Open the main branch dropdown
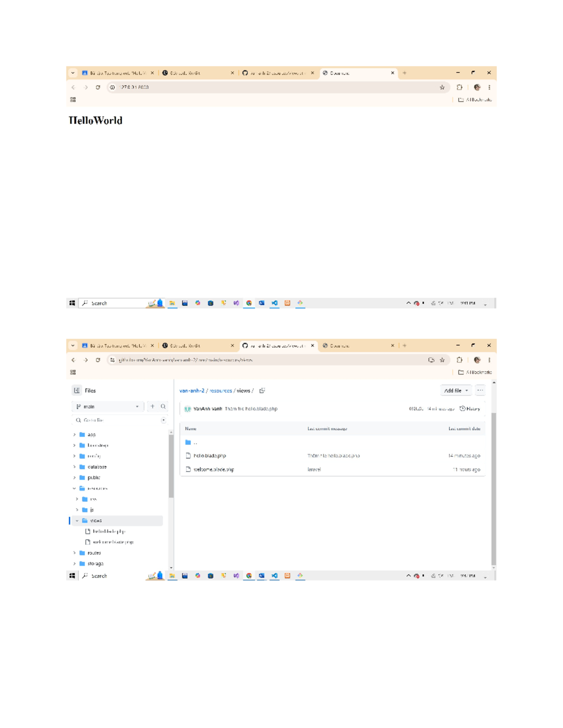563x728 pixels. (x=108, y=406)
